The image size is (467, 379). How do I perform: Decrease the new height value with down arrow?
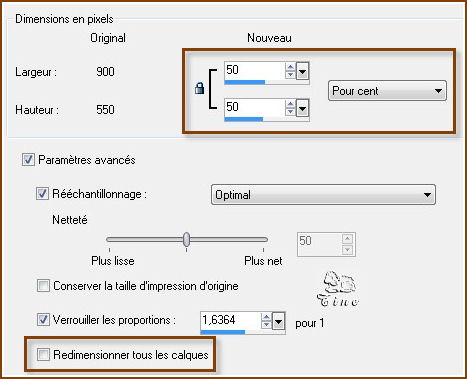(290, 111)
